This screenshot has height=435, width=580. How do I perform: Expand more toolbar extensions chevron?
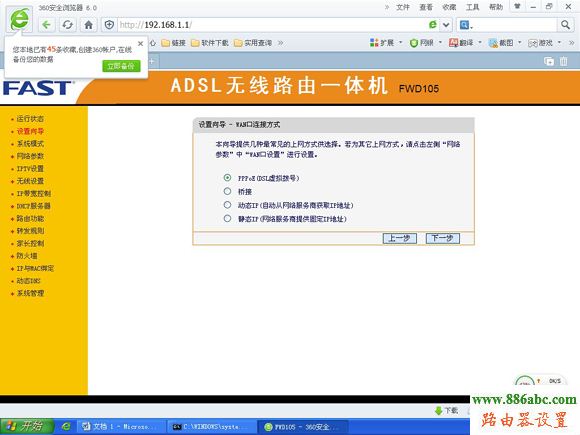(x=571, y=43)
